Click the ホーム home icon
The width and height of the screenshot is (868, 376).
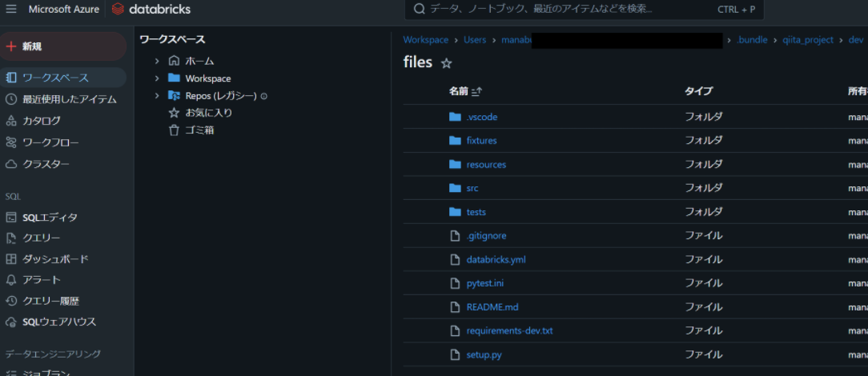[174, 61]
